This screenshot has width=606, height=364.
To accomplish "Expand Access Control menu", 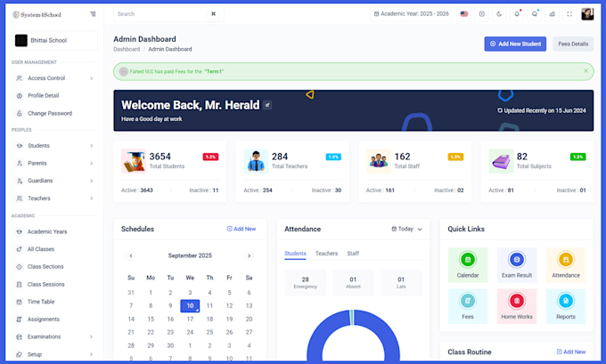I will (x=54, y=78).
